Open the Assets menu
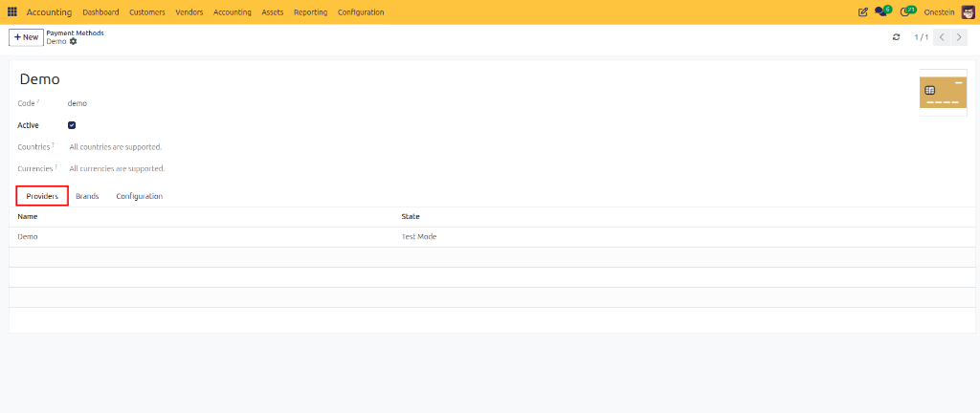This screenshot has width=980, height=413. [x=273, y=12]
